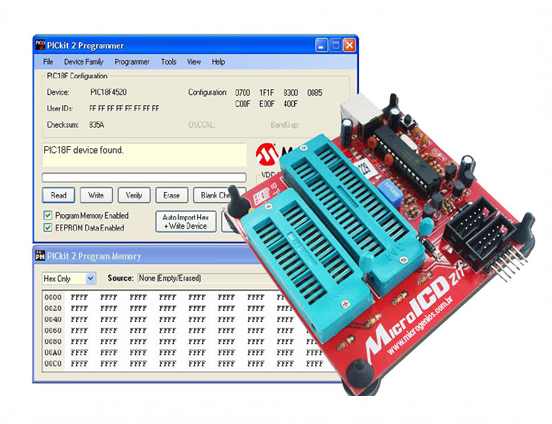Click Auto Import Hex + Write Device
The height and width of the screenshot is (424, 552).
[186, 222]
